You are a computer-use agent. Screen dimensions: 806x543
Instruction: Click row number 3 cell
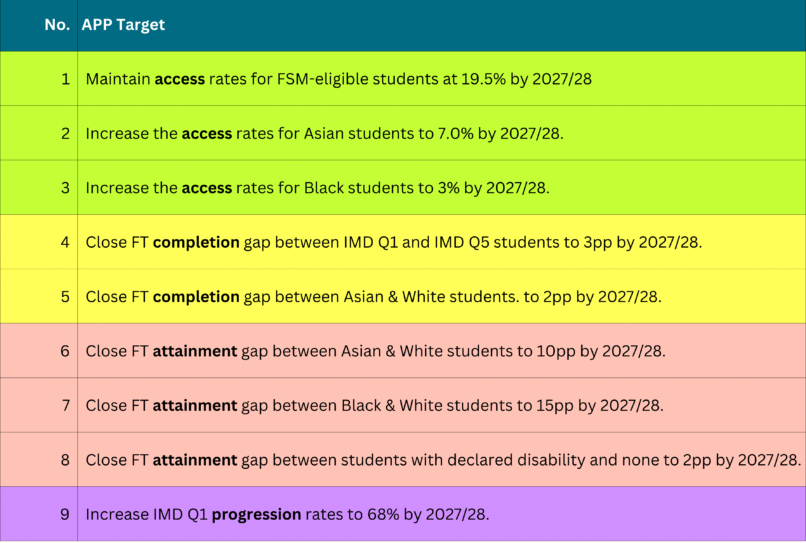pos(39,188)
